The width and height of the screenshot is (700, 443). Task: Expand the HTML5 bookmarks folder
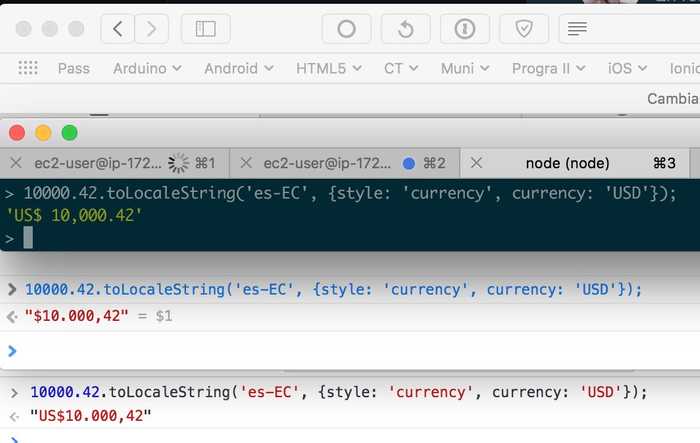[x=329, y=68]
